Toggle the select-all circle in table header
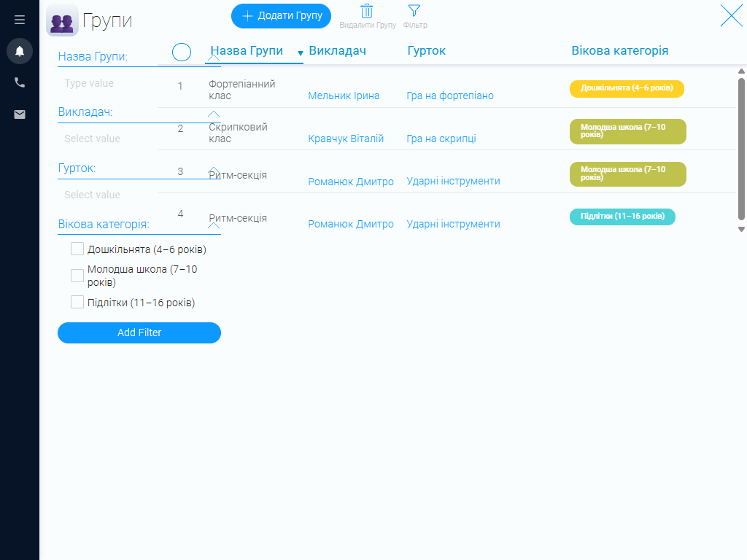747x560 pixels. click(x=182, y=52)
